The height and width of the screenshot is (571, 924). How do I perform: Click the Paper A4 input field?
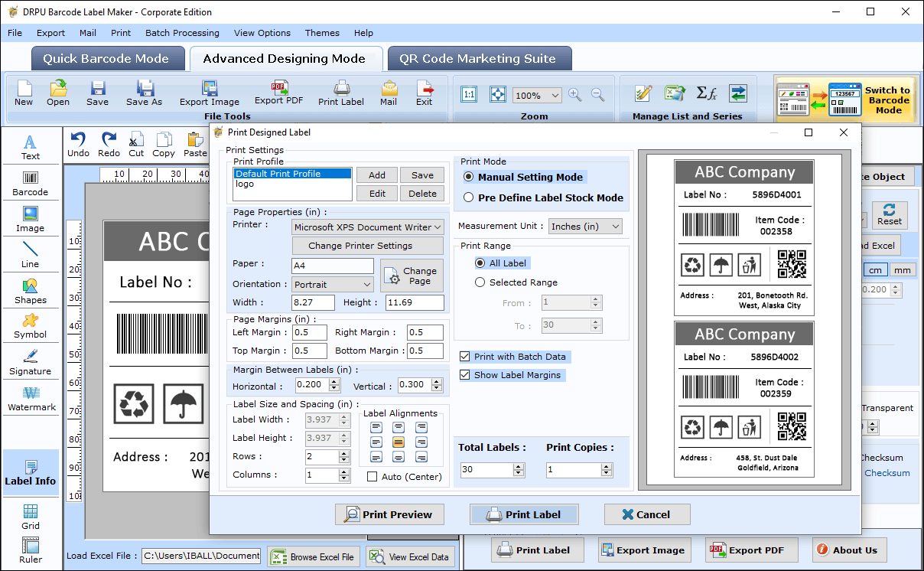[x=333, y=266]
